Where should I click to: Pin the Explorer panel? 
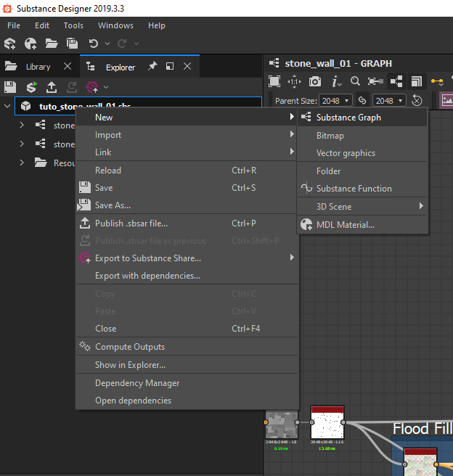pyautogui.click(x=152, y=66)
